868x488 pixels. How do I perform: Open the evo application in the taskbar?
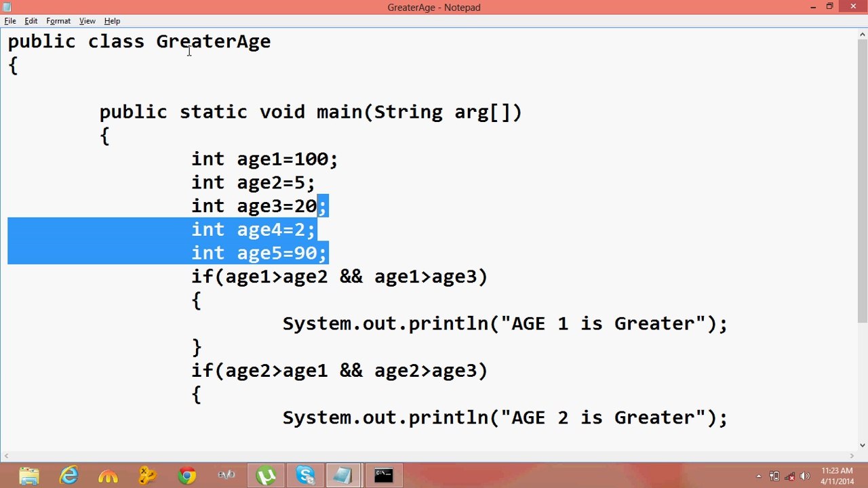(x=226, y=476)
